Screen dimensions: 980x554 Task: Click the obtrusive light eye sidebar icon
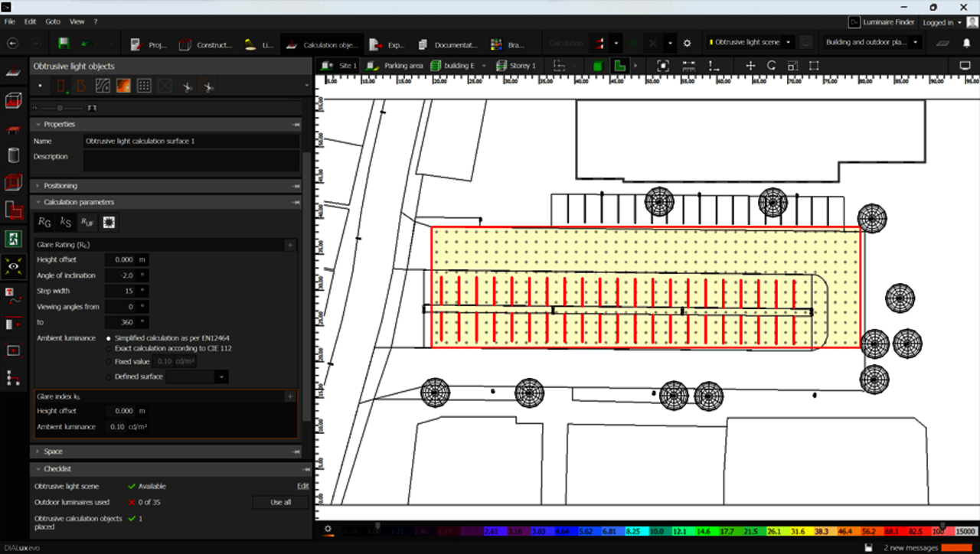13,266
